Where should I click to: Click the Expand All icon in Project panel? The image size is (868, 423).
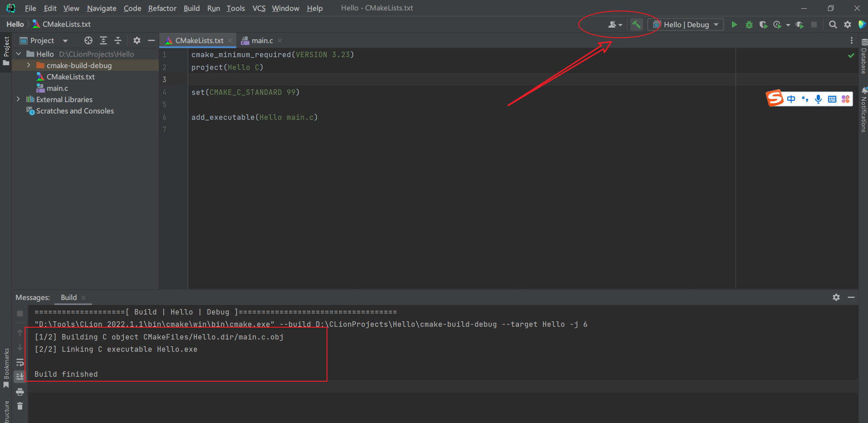[x=103, y=40]
